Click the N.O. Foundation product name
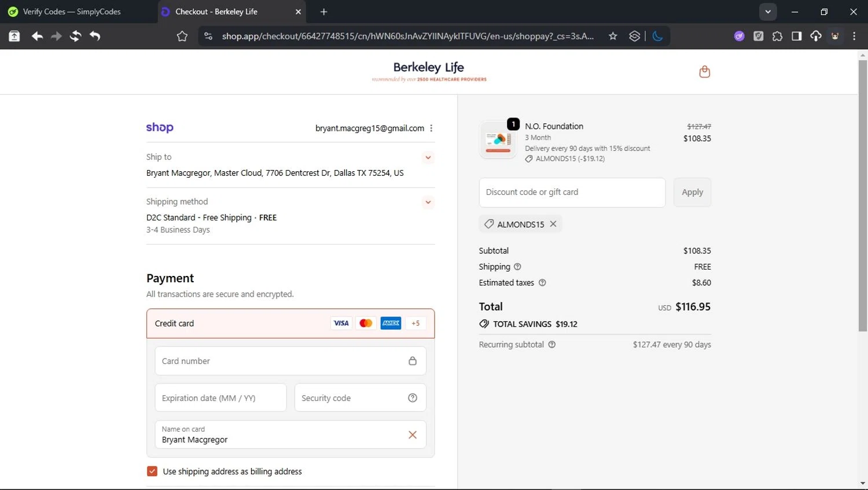Viewport: 868px width, 490px height. pyautogui.click(x=554, y=126)
